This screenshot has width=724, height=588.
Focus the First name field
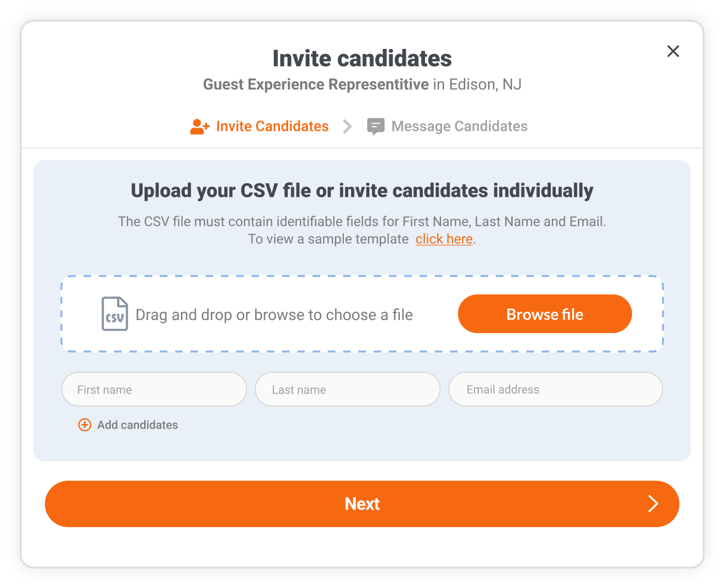[x=154, y=390]
